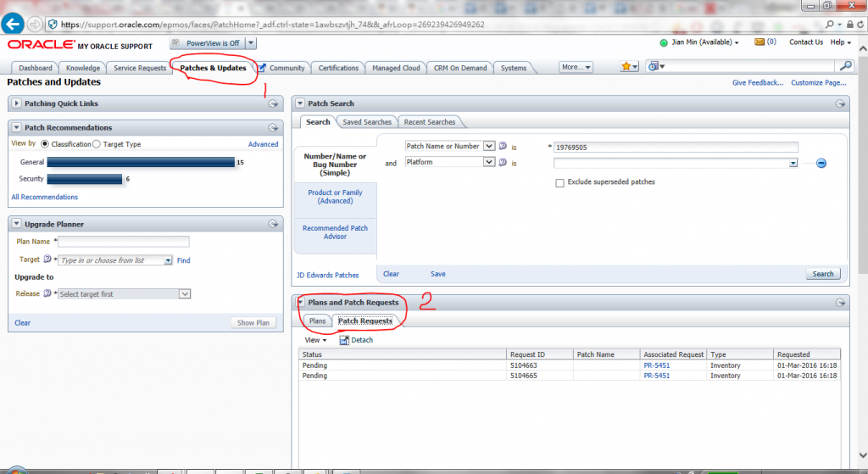Click the Favorites star icon
868x474 pixels.
[x=626, y=66]
